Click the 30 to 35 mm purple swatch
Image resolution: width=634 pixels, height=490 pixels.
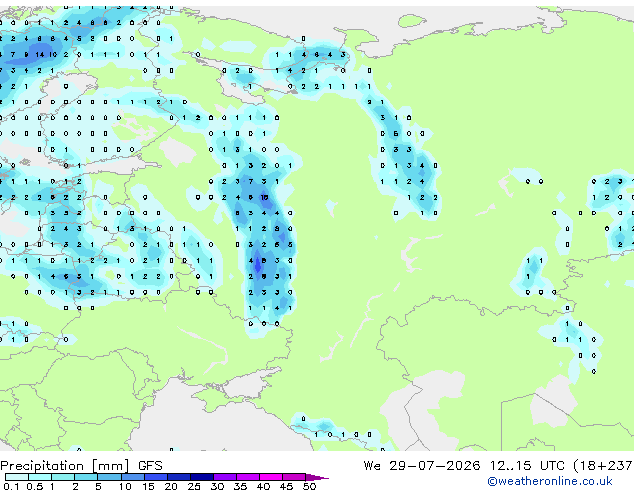click(x=225, y=477)
